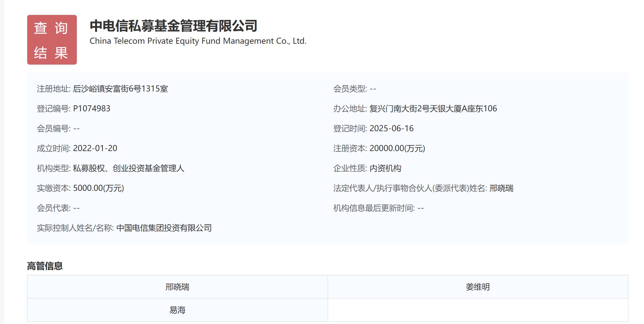The width and height of the screenshot is (644, 324).
Task: Select enterprise nature 内资机构
Action: (385, 168)
